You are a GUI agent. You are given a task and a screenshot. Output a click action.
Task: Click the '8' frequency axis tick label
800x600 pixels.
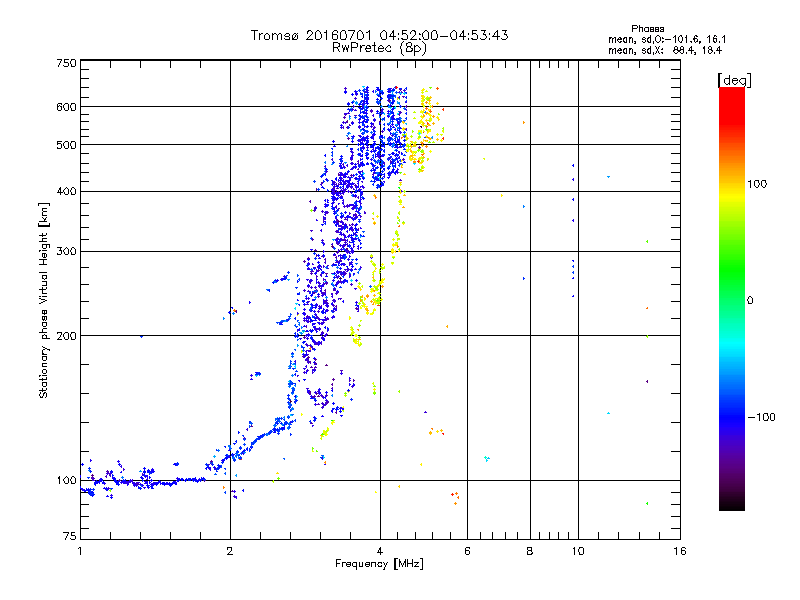[530, 551]
